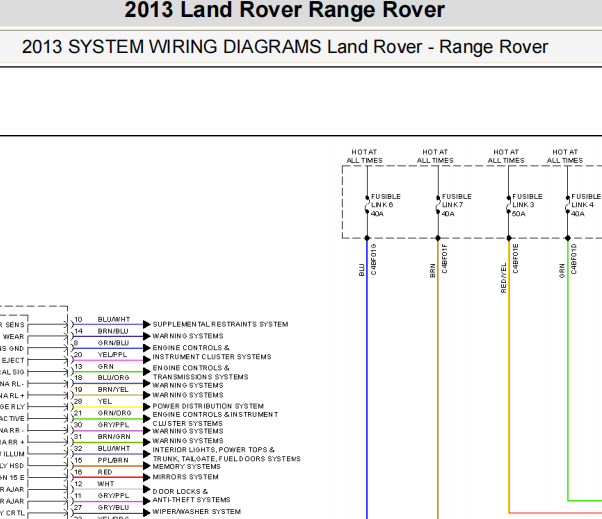Click 'HOT AT ALL TIMES' above Fusible Link 6
Viewport: 602px width, 519px height.
(x=364, y=156)
